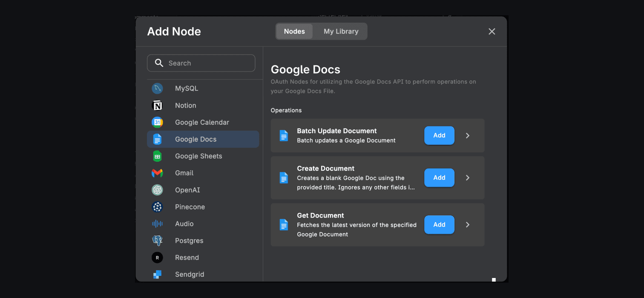Open details for Get Document

467,224
